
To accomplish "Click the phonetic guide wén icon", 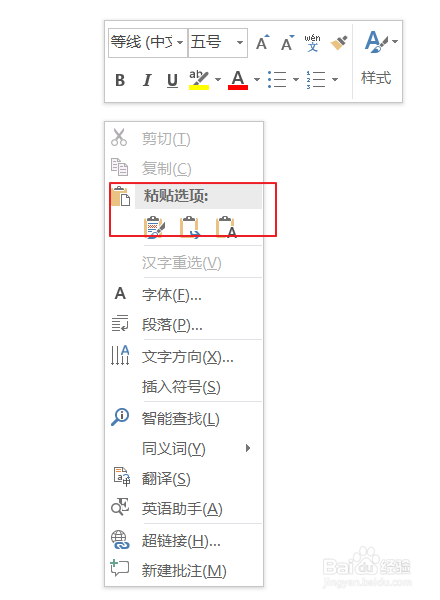I will pyautogui.click(x=312, y=42).
